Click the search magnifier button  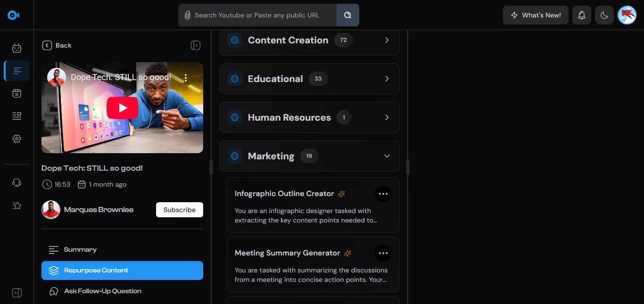pyautogui.click(x=347, y=15)
